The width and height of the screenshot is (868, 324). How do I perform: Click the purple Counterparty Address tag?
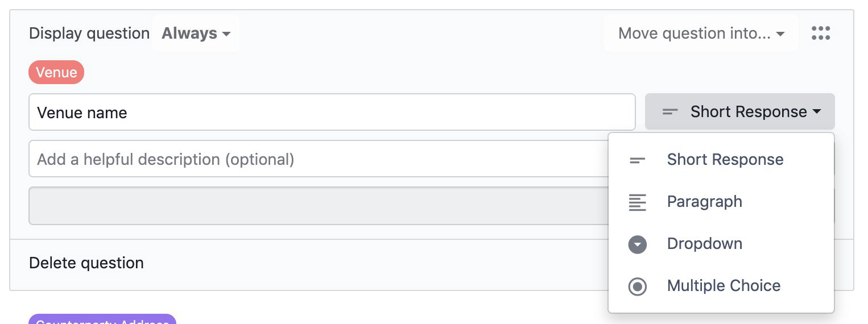pyautogui.click(x=102, y=319)
